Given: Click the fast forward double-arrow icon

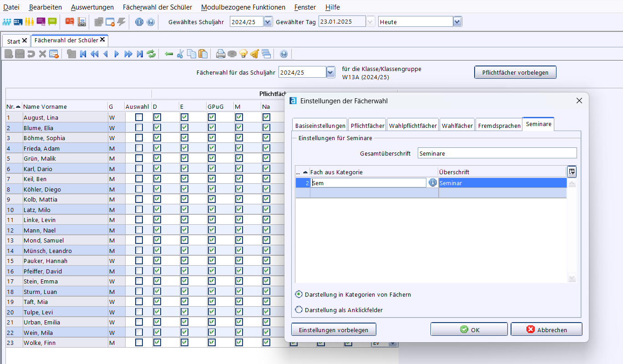Looking at the screenshot, I should click(x=128, y=54).
